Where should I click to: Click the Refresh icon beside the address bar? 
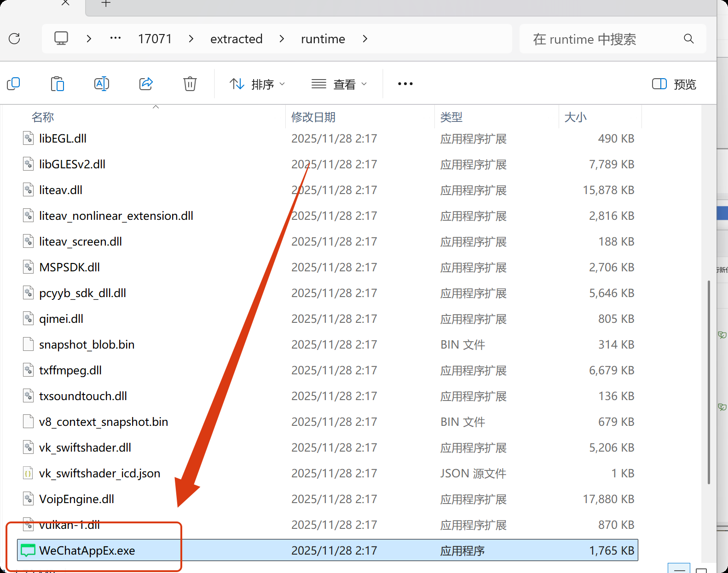click(15, 39)
